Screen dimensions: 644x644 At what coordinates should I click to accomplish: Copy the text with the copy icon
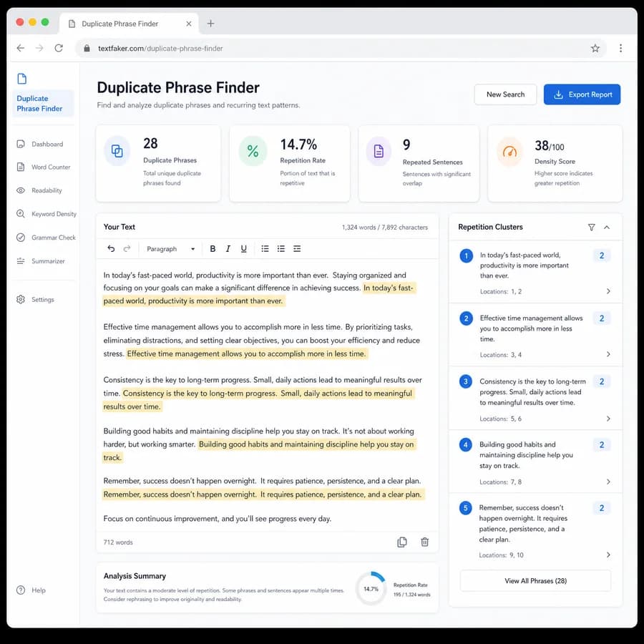(x=402, y=542)
